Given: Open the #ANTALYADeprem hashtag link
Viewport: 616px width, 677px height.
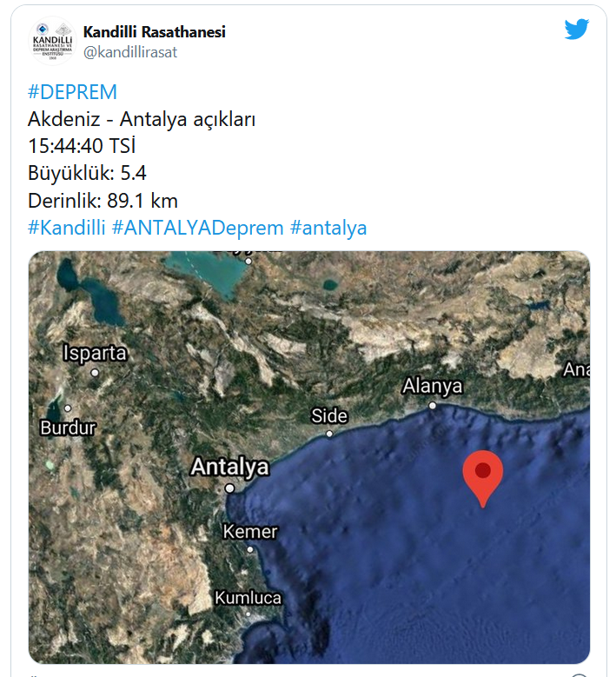Looking at the screenshot, I should [x=198, y=228].
